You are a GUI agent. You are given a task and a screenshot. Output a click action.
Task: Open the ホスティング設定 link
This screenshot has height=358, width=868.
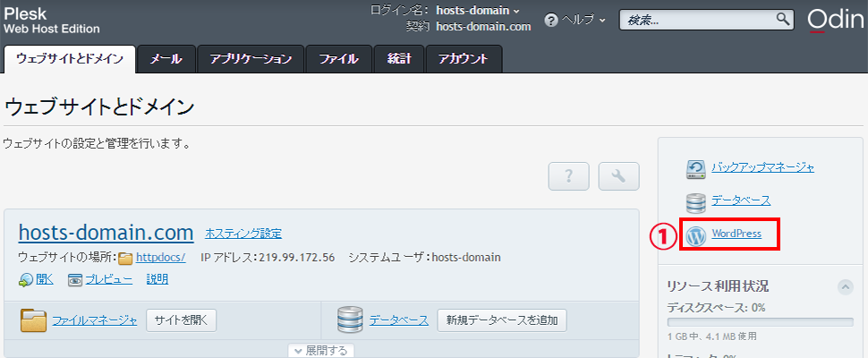243,234
